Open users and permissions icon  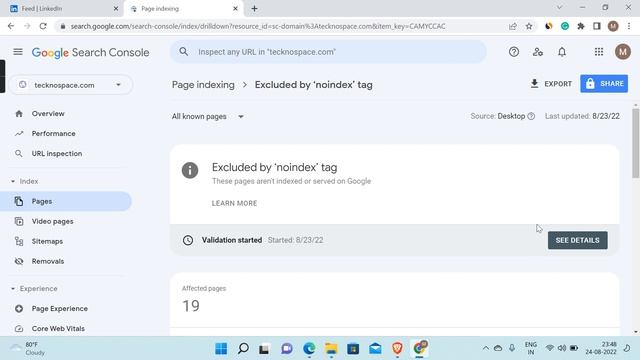(x=538, y=52)
